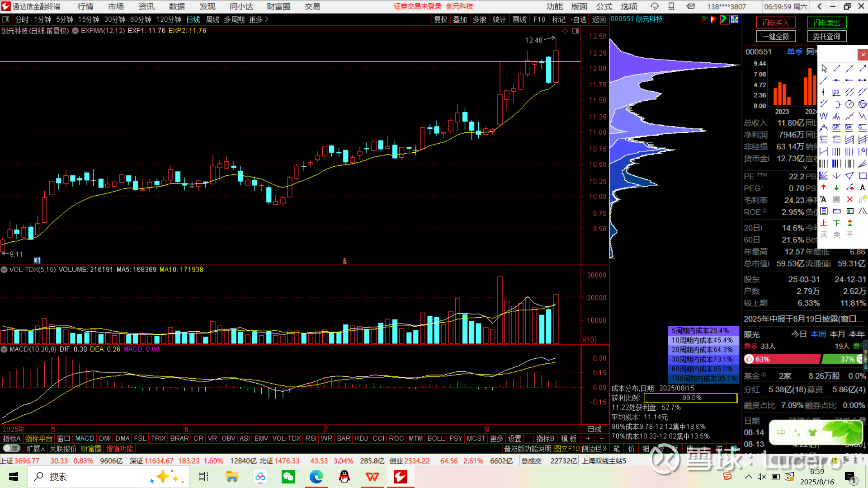
Task: Open the mobile phone icon in title bar
Action: 671,6
